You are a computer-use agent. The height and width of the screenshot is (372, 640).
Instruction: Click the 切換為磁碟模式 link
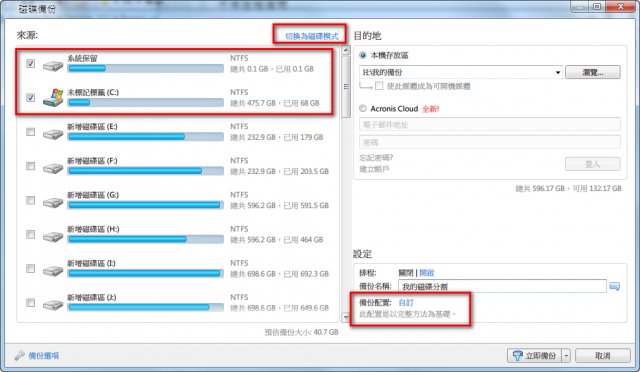[x=312, y=36]
